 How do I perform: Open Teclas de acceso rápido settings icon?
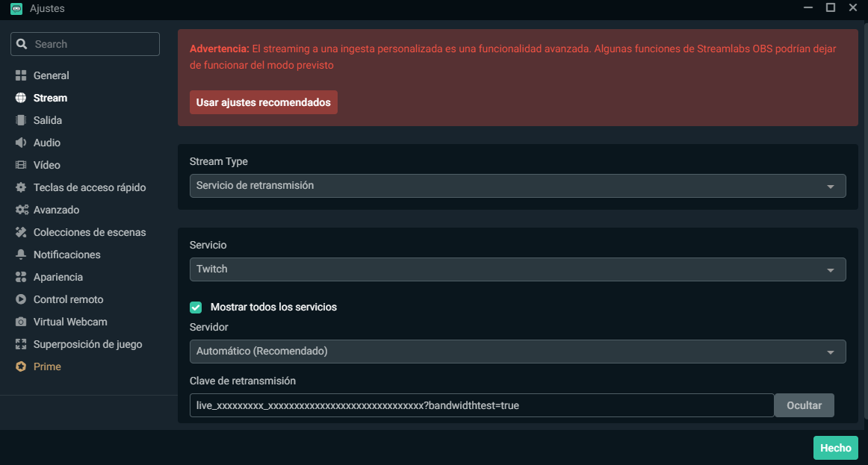pos(21,187)
